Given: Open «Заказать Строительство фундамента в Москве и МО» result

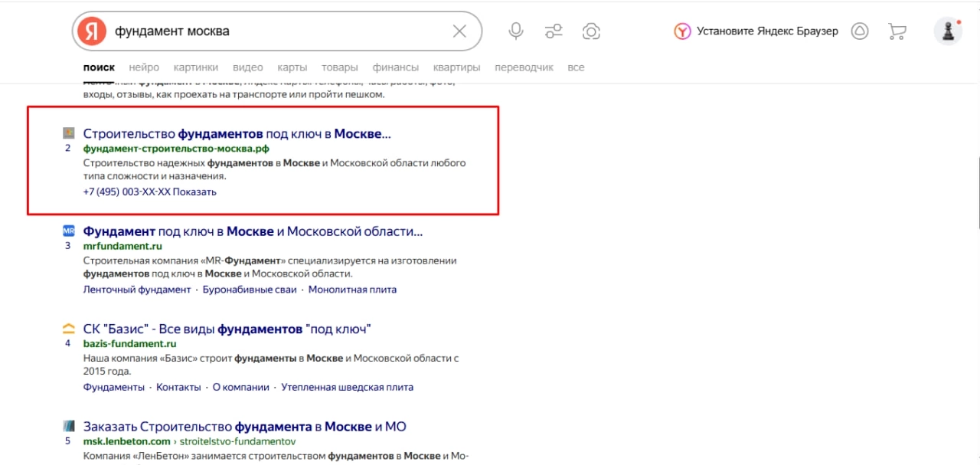Looking at the screenshot, I should coord(244,426).
